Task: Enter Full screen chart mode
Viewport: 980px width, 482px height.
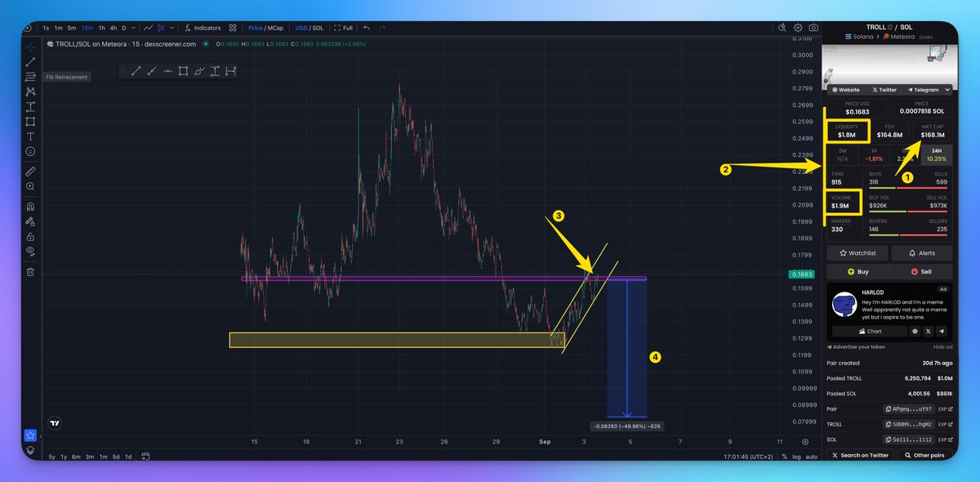Action: click(343, 28)
